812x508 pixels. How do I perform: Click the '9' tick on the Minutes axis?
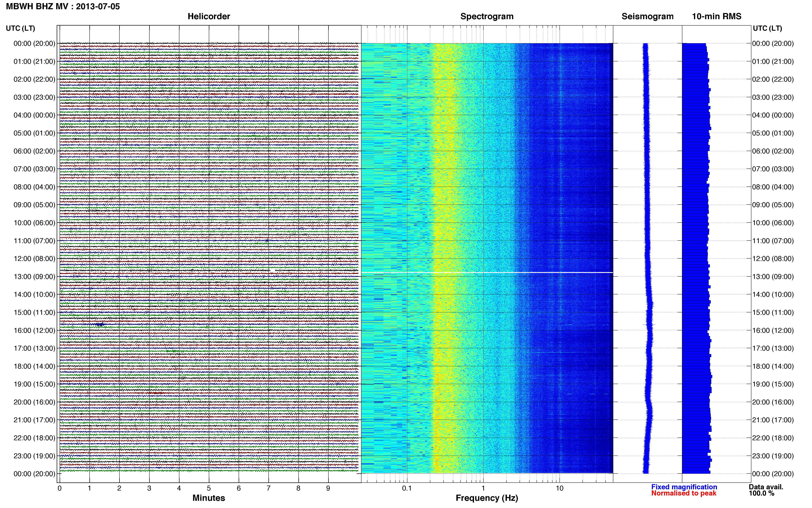click(x=328, y=488)
